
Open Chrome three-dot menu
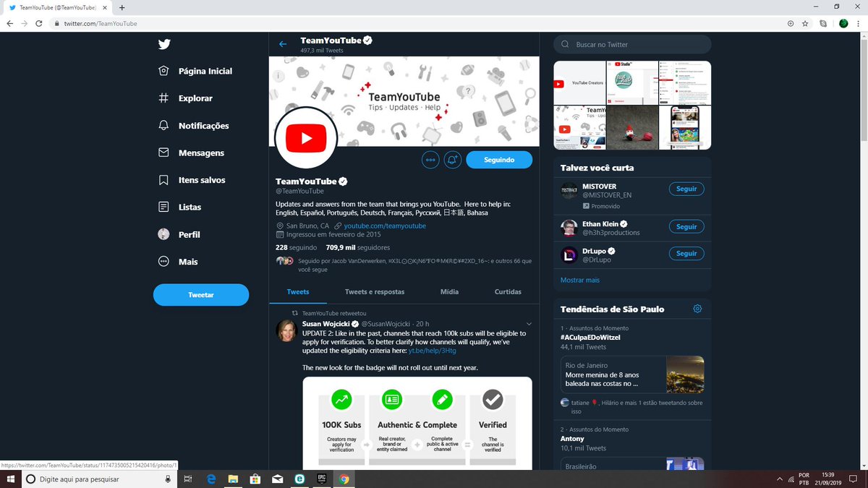tap(859, 23)
